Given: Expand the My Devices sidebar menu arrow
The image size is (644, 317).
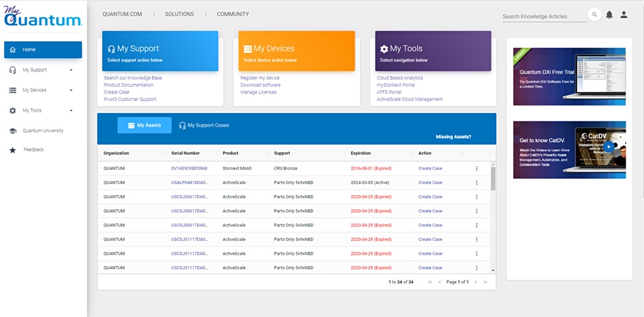Looking at the screenshot, I should click(71, 90).
